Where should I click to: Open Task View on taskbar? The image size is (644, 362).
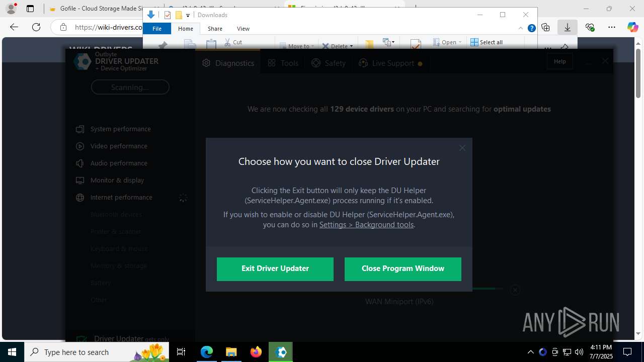click(x=181, y=352)
